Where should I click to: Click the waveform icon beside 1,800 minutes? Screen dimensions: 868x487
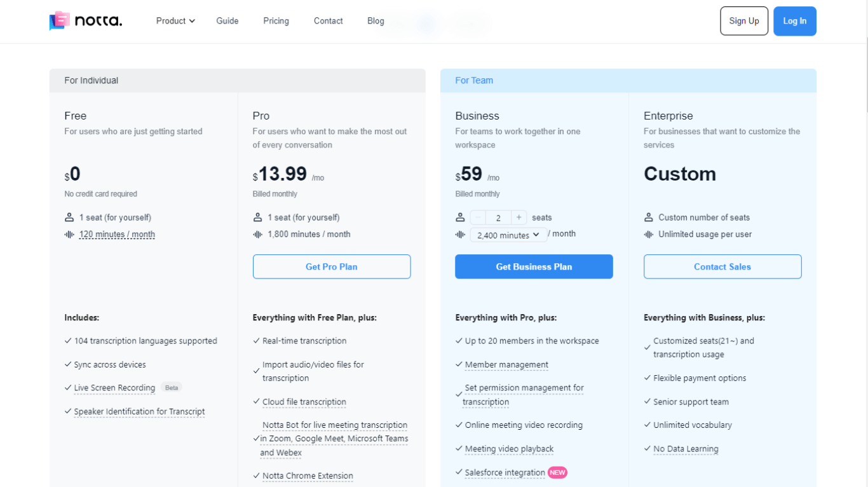tap(258, 235)
